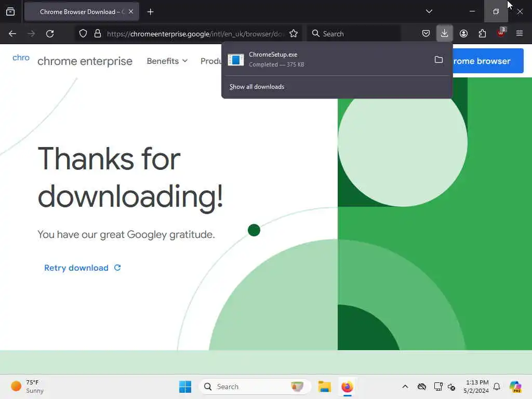Open the downloaded ChromeSetup.exe entry
The image size is (532, 399).
point(326,59)
